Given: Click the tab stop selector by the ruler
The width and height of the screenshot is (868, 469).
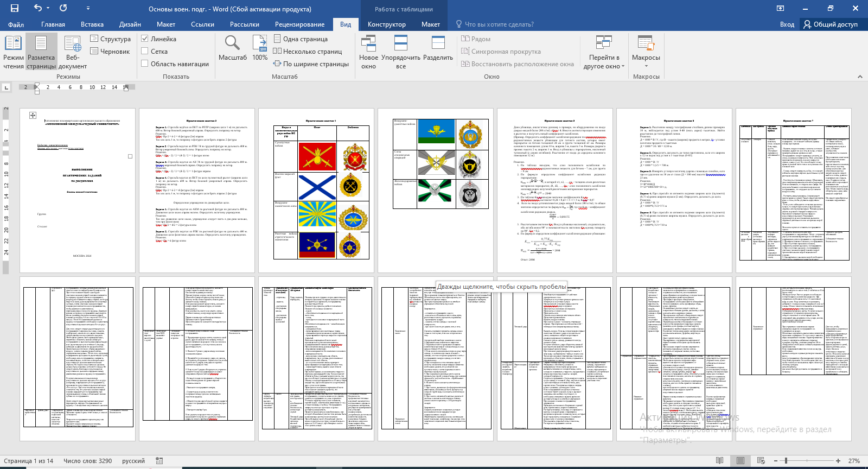Looking at the screenshot, I should point(6,87).
